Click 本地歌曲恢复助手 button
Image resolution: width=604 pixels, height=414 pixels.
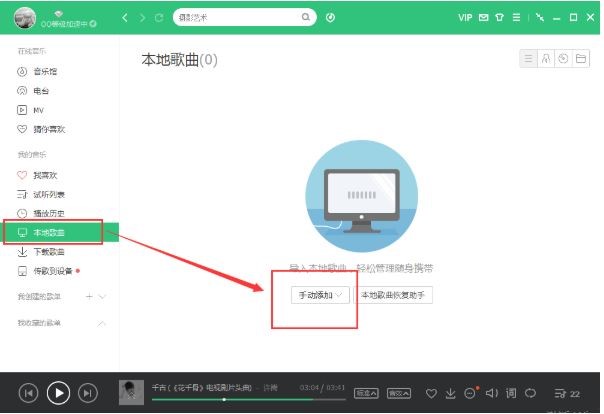[393, 295]
